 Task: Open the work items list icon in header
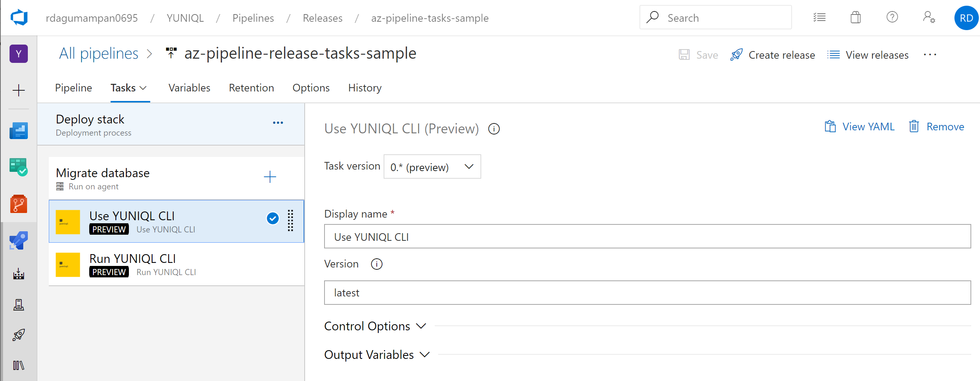pos(819,18)
